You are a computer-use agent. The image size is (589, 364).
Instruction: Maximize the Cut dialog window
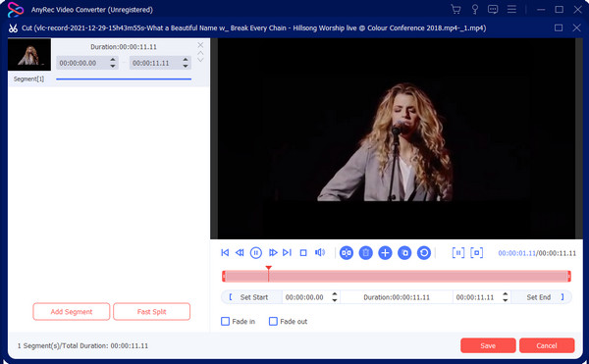tap(559, 27)
